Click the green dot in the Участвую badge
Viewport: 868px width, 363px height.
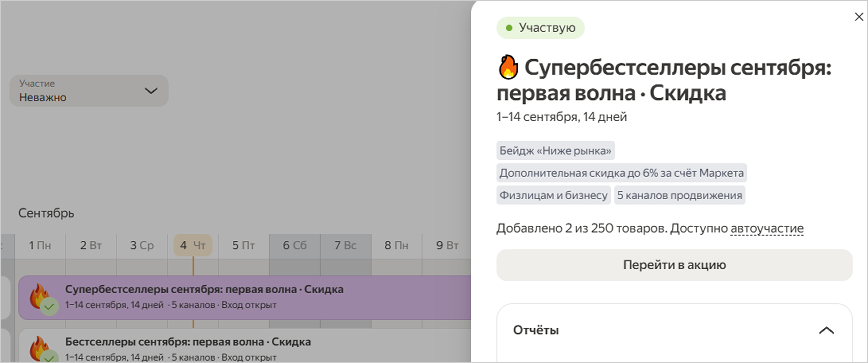pyautogui.click(x=509, y=28)
